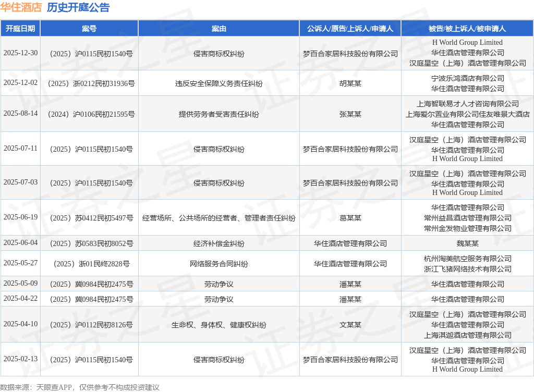Select case number (2025)苏0412民初5497号

(x=91, y=218)
